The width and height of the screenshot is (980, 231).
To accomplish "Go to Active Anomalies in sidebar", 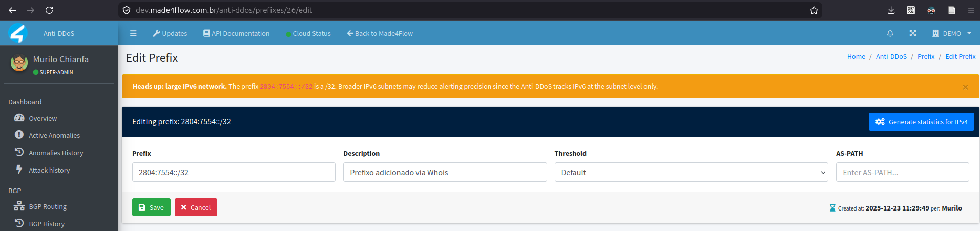I will pos(47,135).
